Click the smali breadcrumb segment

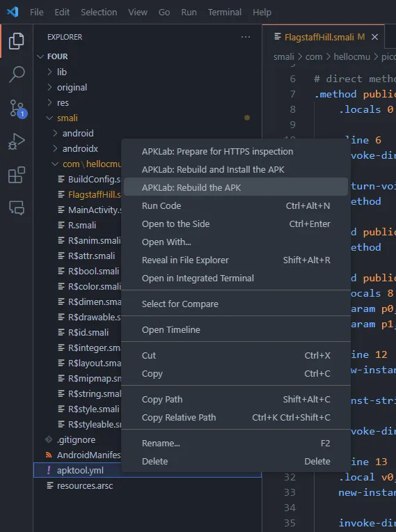click(284, 56)
